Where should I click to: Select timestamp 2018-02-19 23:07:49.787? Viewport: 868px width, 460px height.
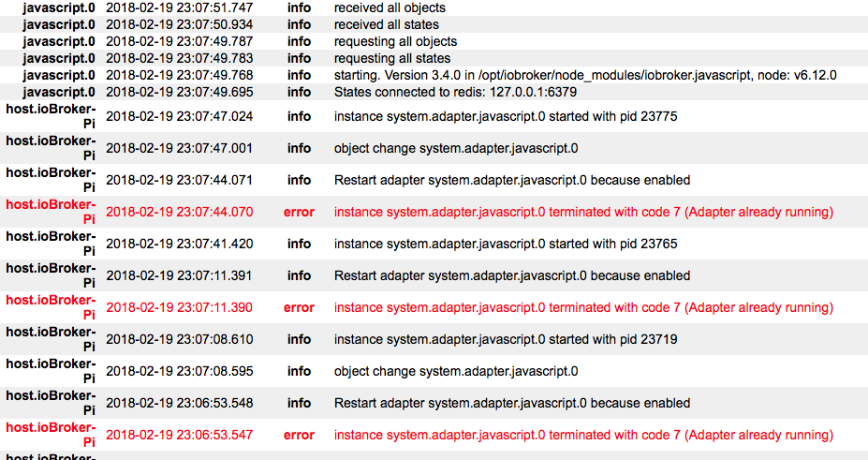tap(180, 41)
